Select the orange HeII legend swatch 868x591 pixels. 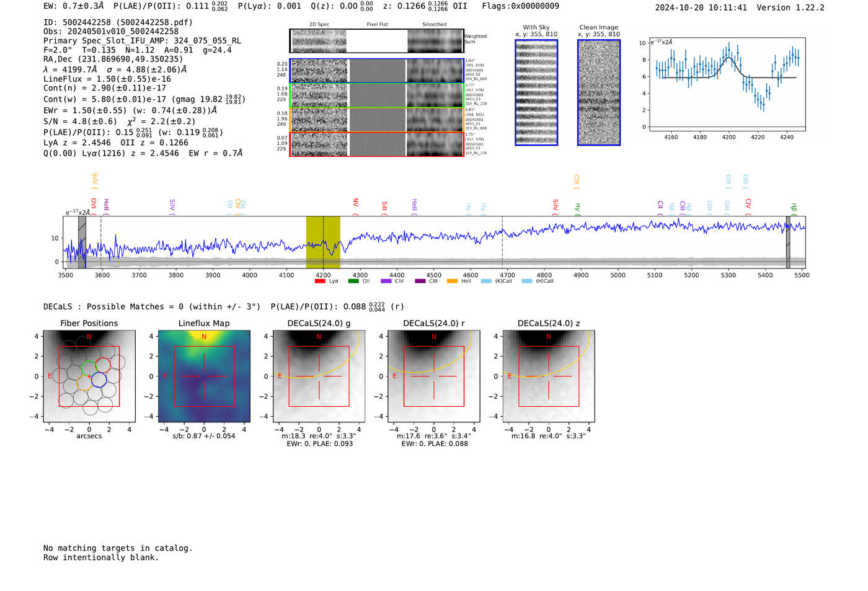coord(452,281)
